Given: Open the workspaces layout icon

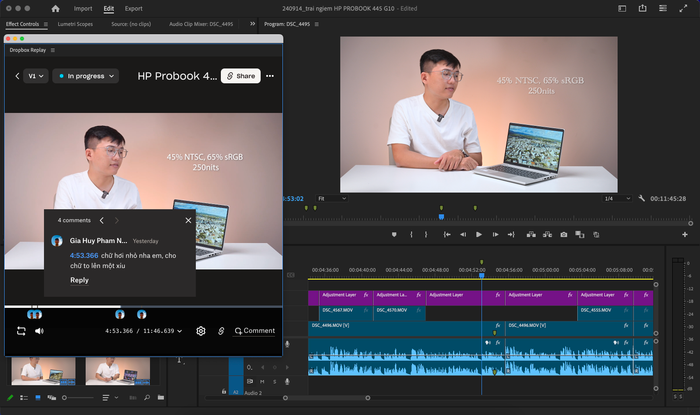Looking at the screenshot, I should point(622,8).
